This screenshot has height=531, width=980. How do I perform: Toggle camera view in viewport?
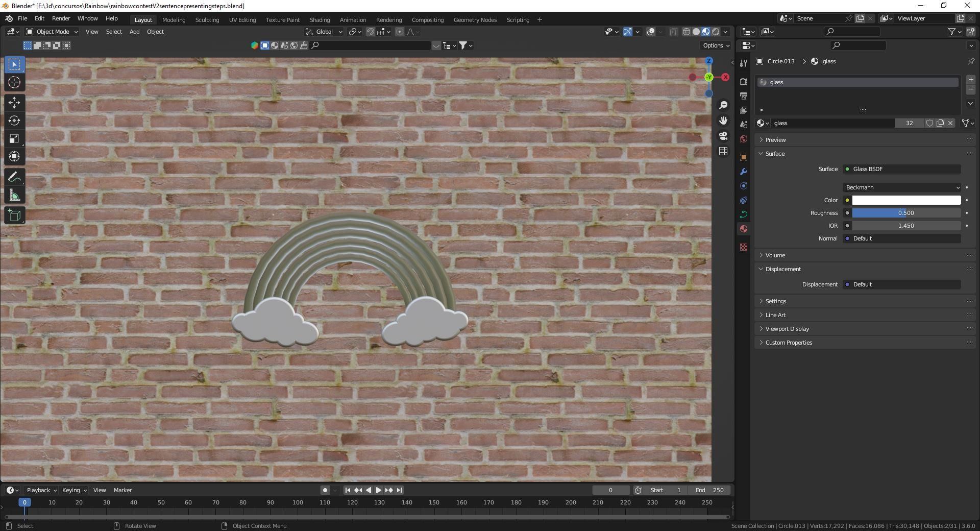coord(723,136)
